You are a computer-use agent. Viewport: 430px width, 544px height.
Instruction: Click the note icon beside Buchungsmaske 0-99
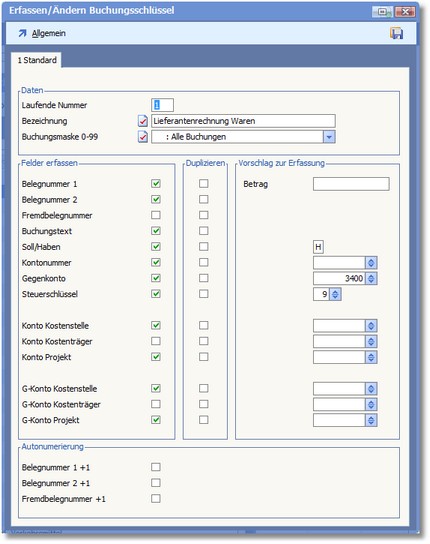coord(143,137)
